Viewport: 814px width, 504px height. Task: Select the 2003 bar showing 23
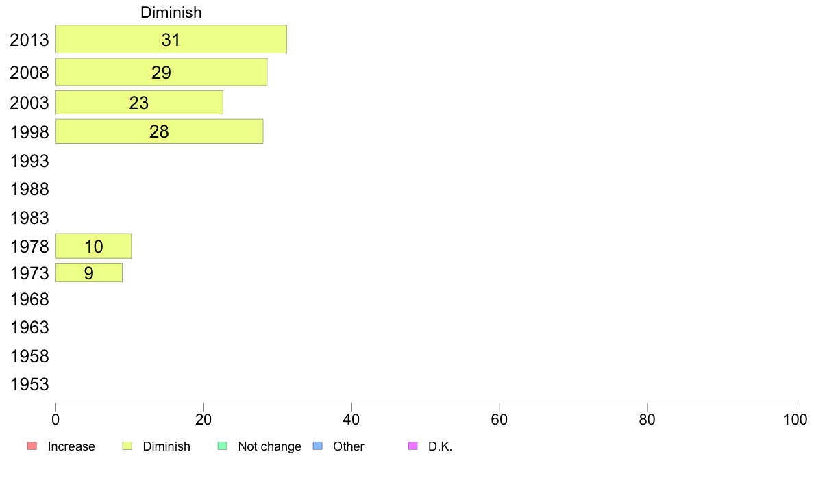(139, 102)
